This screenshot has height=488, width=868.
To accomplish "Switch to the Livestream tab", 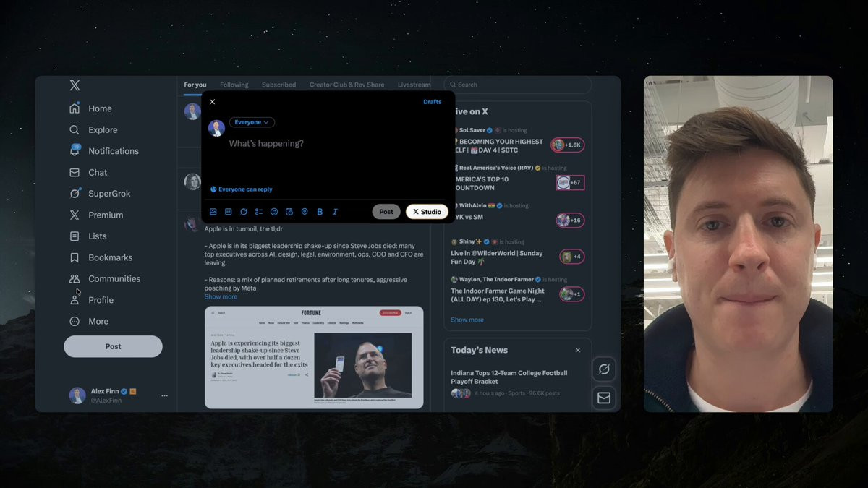I will 414,85.
